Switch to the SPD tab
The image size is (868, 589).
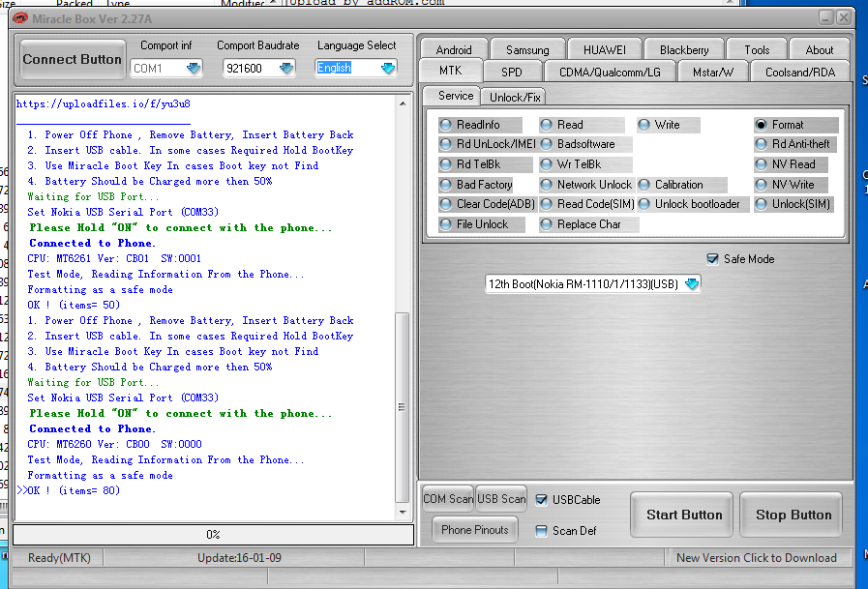pyautogui.click(x=512, y=72)
